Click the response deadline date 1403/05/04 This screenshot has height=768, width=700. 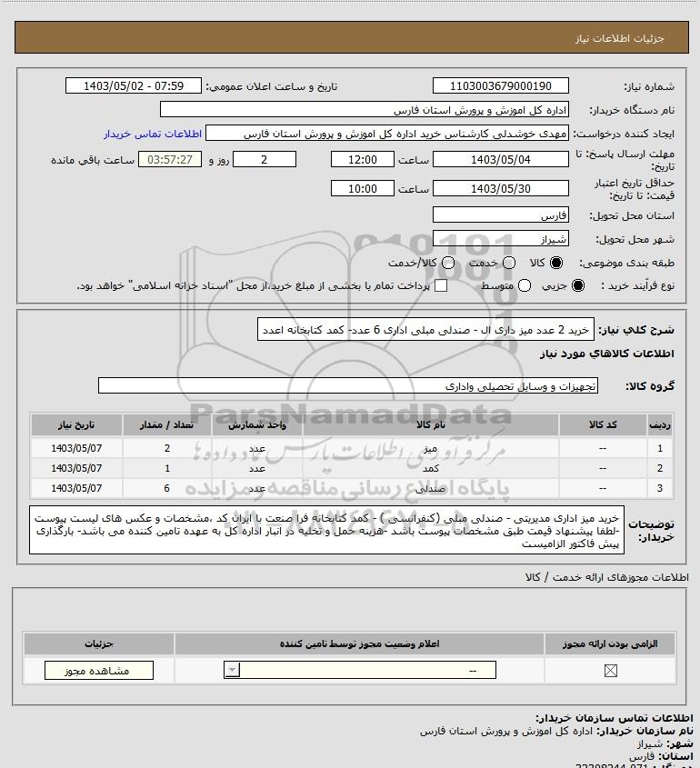[x=501, y=159]
